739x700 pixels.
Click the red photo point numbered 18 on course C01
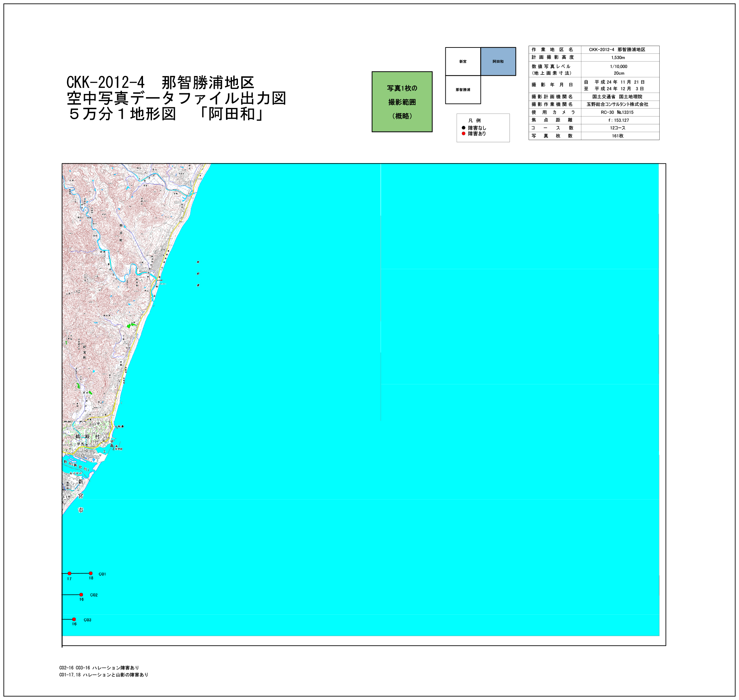pos(91,573)
